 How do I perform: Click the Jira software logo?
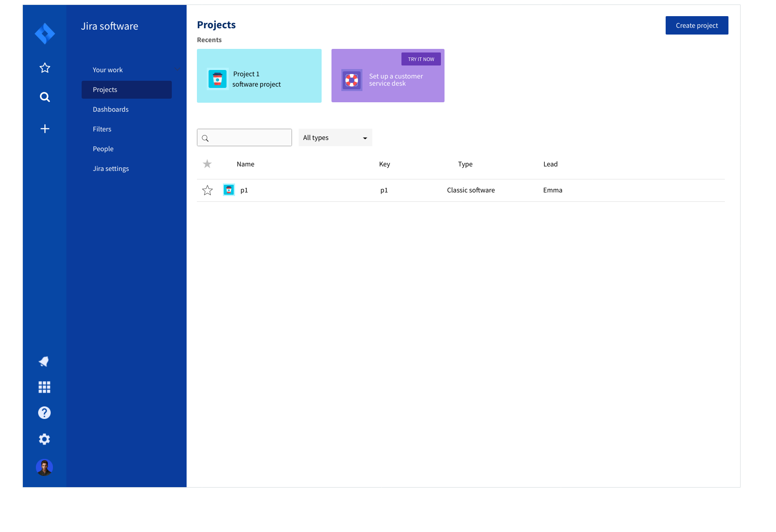click(x=44, y=33)
